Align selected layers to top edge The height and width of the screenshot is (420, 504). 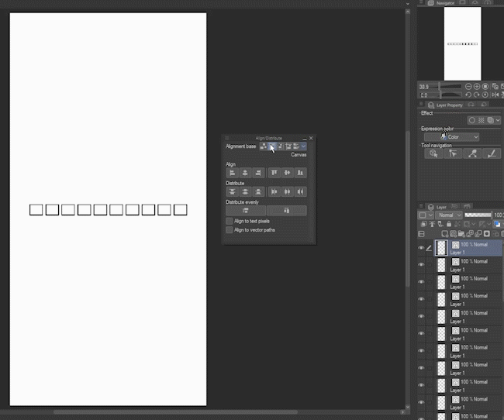click(x=274, y=173)
